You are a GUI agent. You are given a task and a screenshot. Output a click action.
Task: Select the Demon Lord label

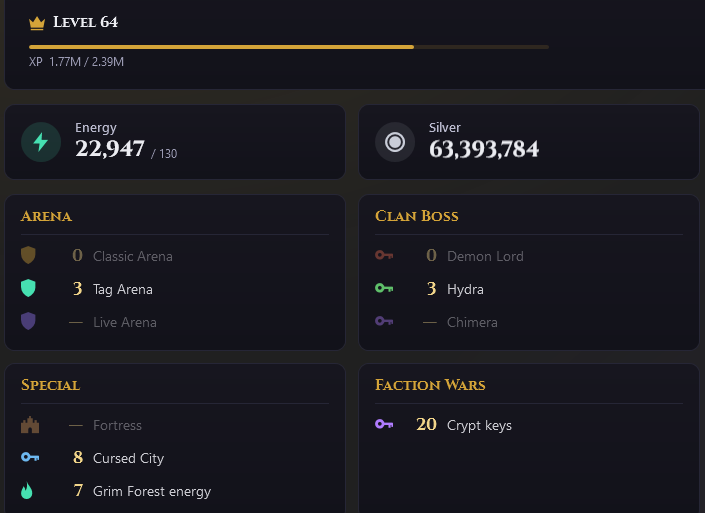(x=485, y=256)
